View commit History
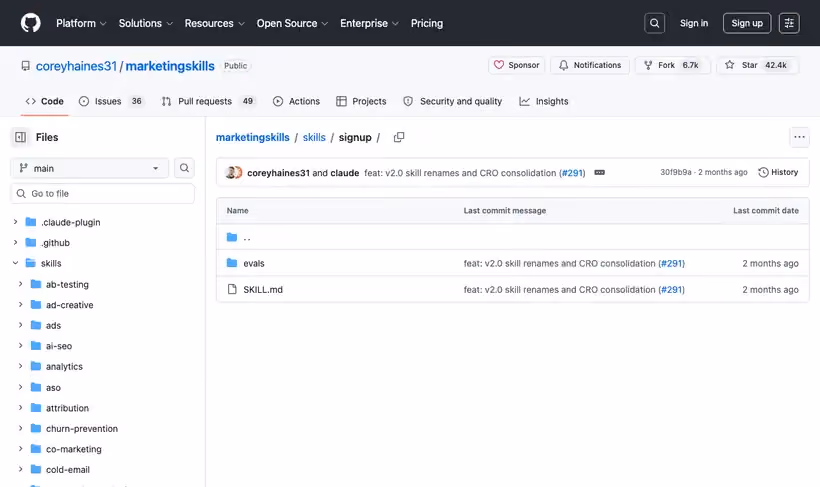This screenshot has height=487, width=820. tap(778, 172)
